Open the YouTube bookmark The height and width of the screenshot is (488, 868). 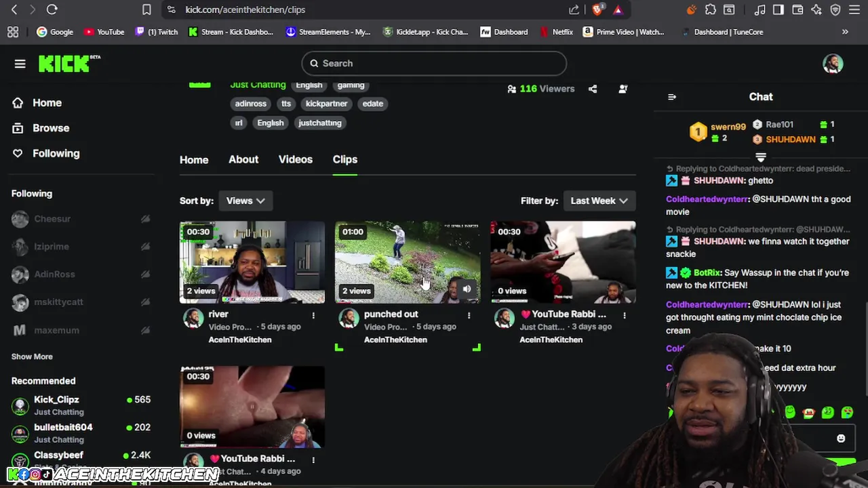click(104, 32)
